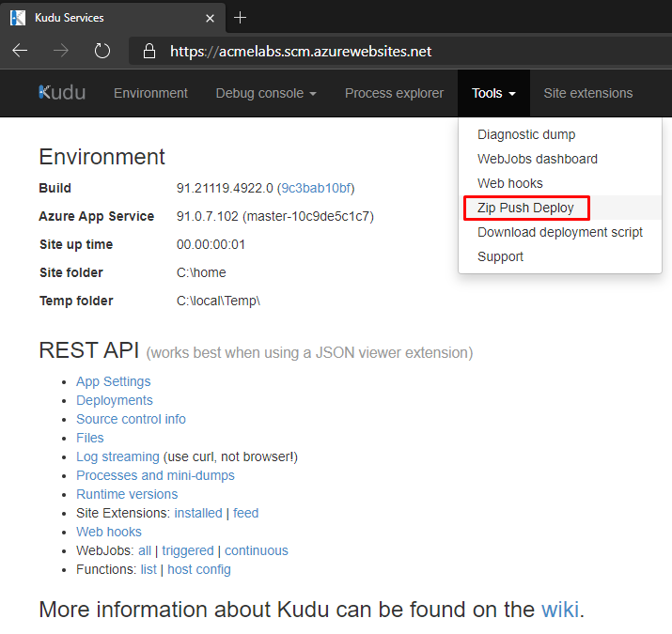
Task: Open the Runtime versions link
Action: click(x=127, y=494)
